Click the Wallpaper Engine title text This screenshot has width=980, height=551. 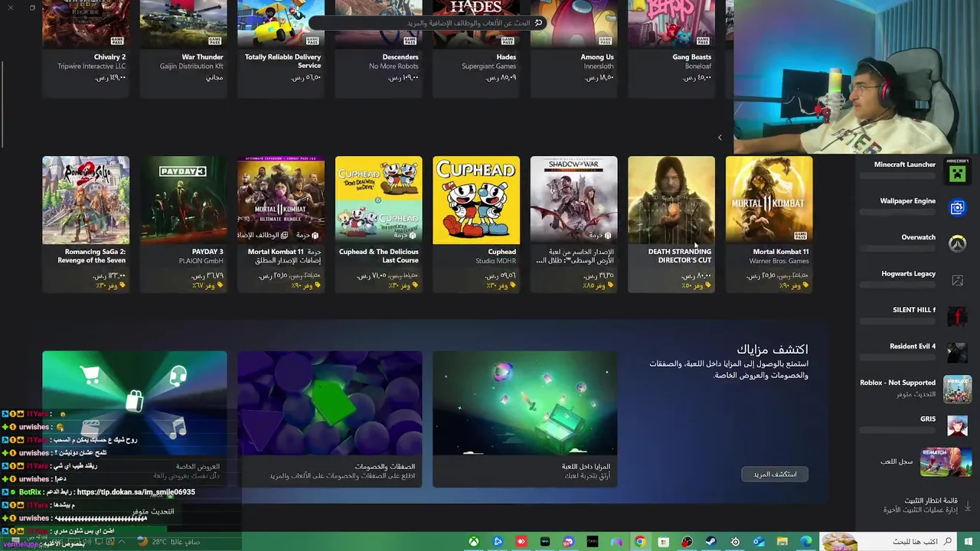coord(907,201)
